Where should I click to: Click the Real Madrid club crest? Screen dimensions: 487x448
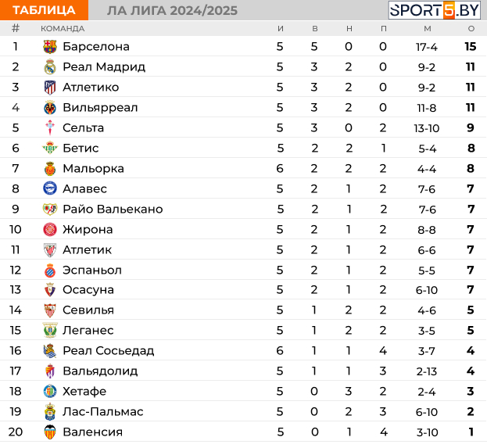[x=50, y=67]
